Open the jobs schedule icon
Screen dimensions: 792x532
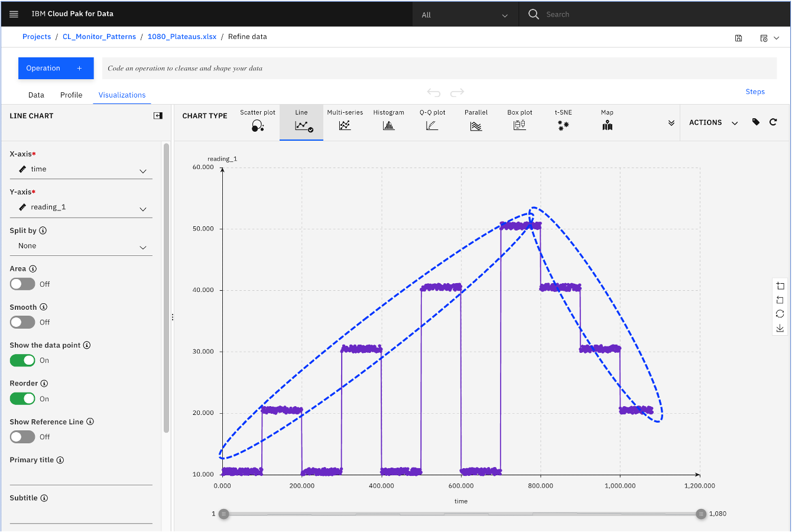tap(764, 38)
